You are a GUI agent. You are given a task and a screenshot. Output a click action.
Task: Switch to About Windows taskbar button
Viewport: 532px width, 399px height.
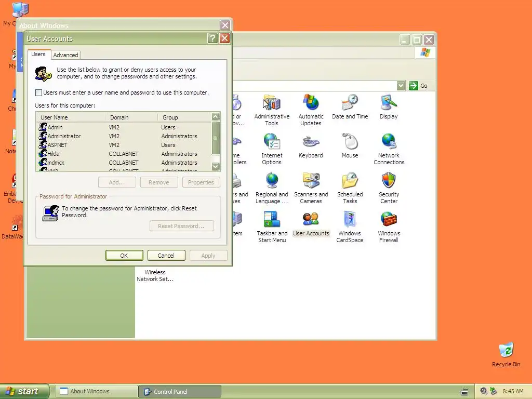pos(96,392)
